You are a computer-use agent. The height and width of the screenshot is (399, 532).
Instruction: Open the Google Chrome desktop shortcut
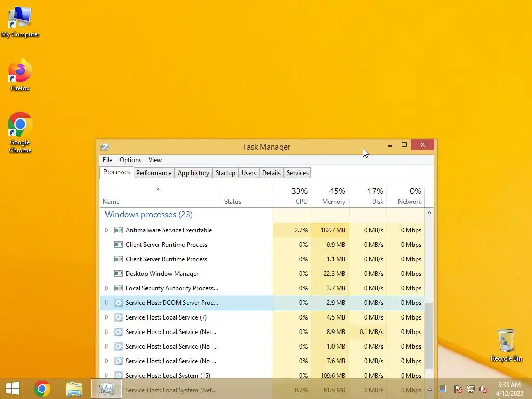(20, 132)
